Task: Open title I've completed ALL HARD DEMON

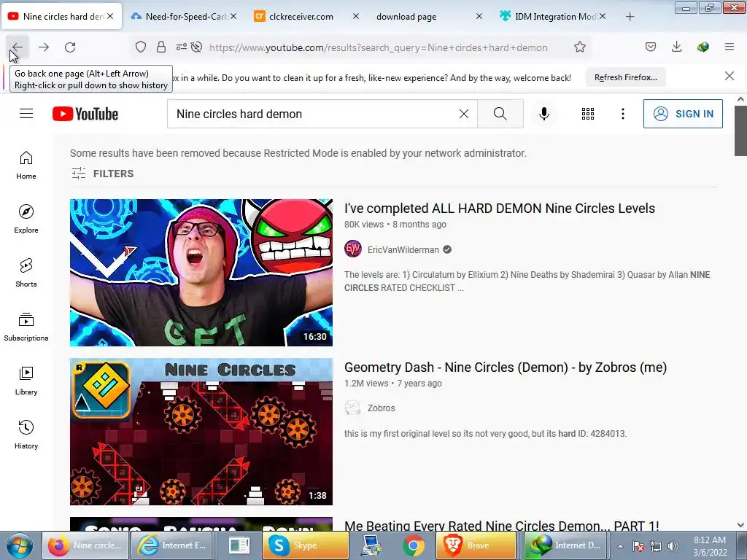Action: pyautogui.click(x=499, y=208)
